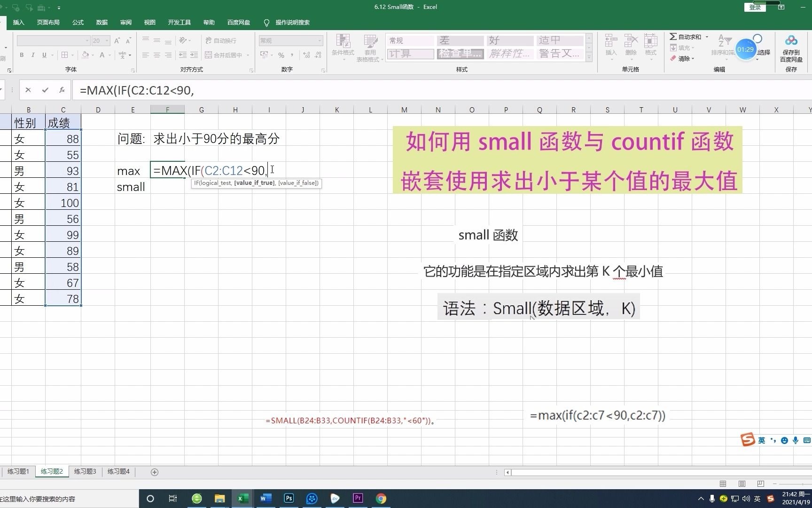
Task: Open the Font dialog launcher
Action: (133, 71)
